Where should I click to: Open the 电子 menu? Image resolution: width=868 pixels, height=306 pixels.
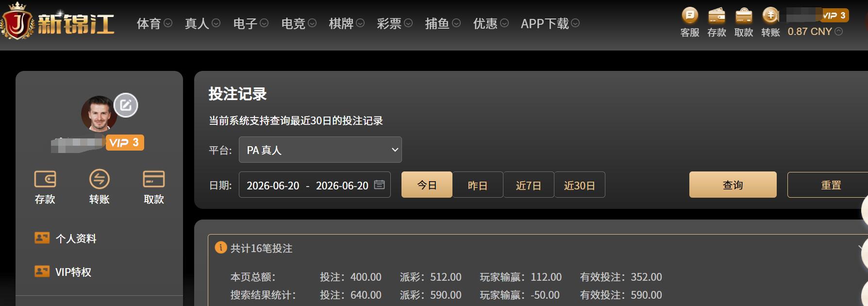click(x=245, y=23)
